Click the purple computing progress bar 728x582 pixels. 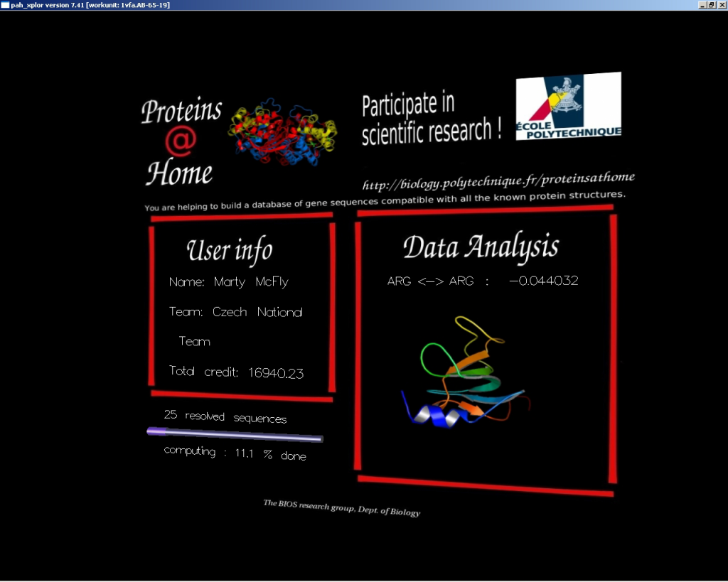tap(235, 434)
